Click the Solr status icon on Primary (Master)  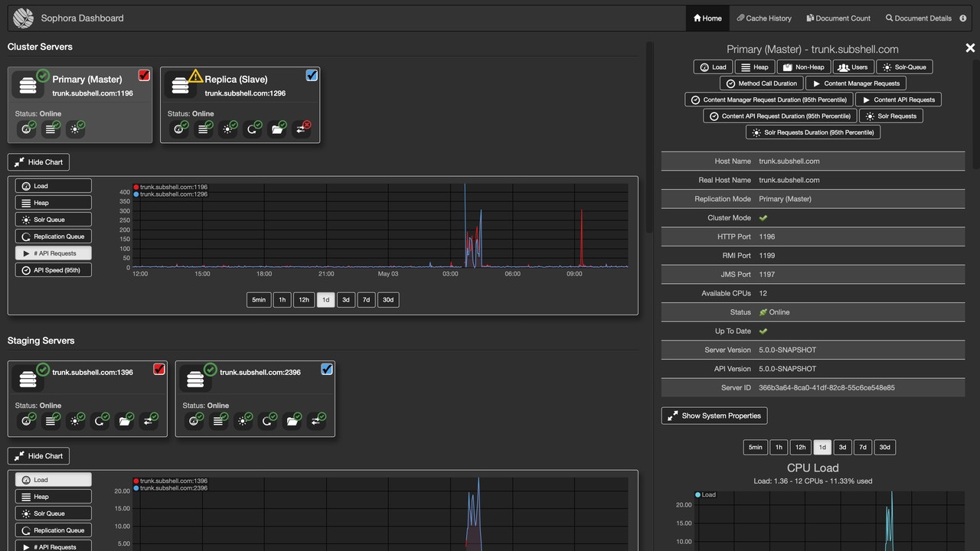pos(75,129)
